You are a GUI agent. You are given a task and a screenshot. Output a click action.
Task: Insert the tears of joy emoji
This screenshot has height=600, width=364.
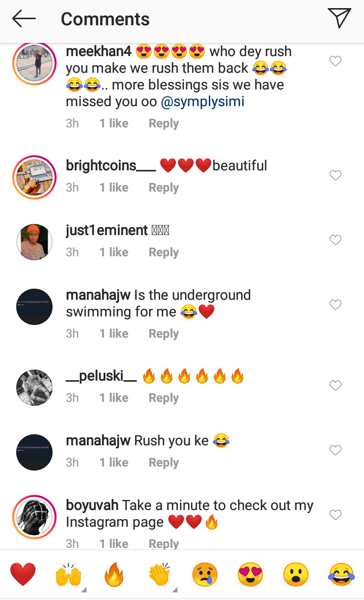pos(341,574)
